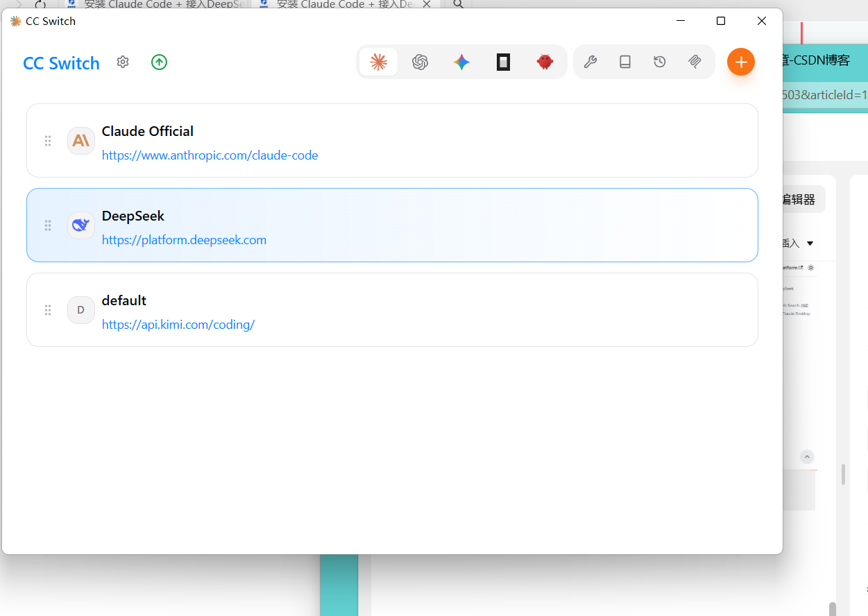Open the book icon in toolbar
Screen dimensions: 868x616
click(625, 62)
